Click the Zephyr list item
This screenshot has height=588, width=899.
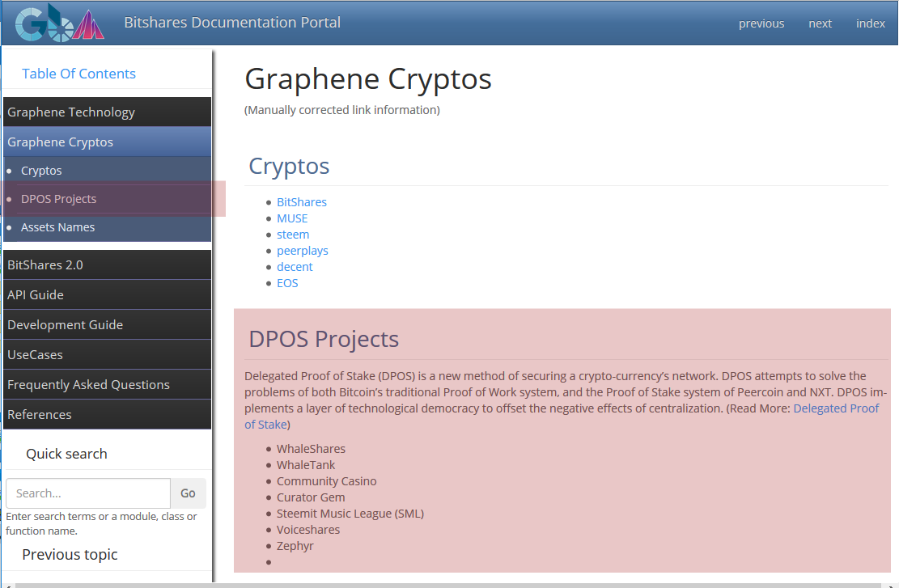point(295,546)
